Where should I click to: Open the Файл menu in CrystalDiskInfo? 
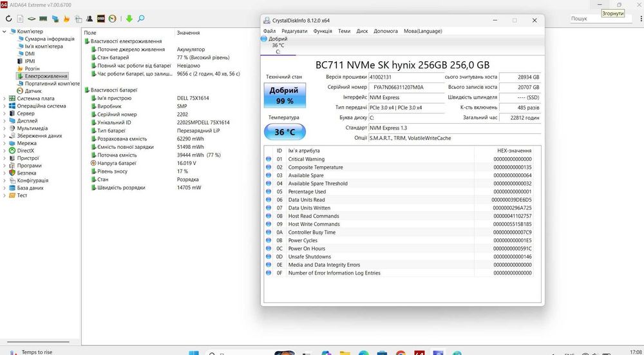click(269, 31)
